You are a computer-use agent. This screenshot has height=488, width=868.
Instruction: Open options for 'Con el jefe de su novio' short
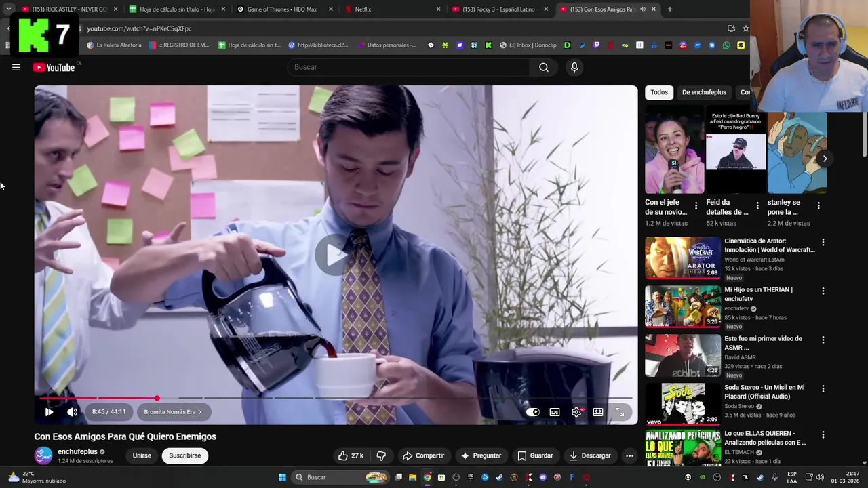coord(696,205)
